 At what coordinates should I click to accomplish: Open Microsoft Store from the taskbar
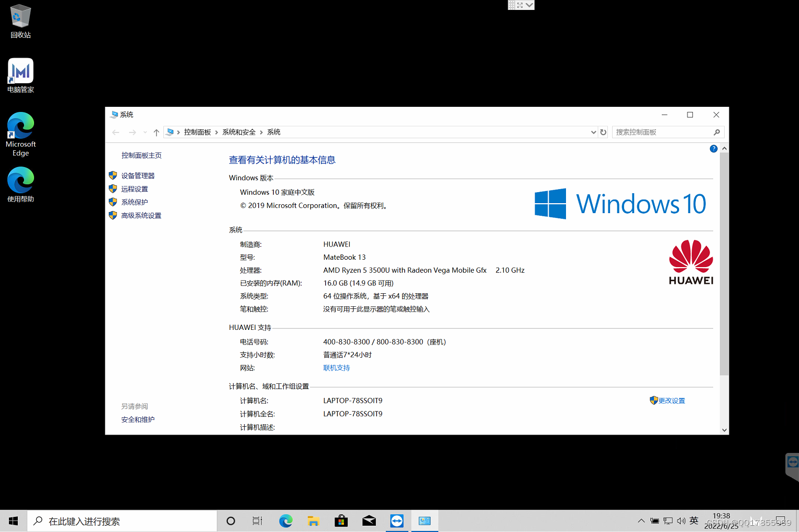341,521
